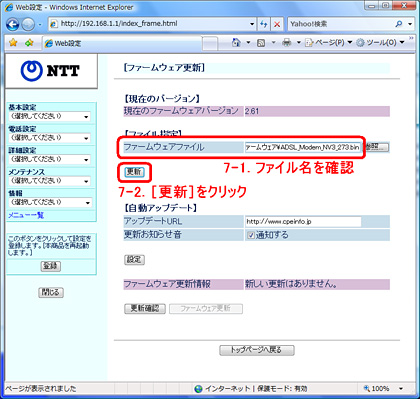Click the Add to Favorites icon
The width and height of the screenshot is (420, 399).
coord(29,43)
